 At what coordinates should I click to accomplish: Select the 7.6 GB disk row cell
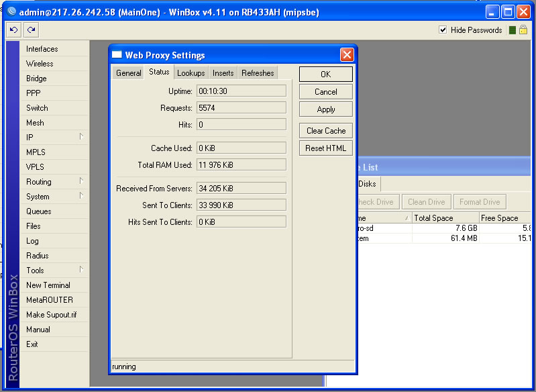pyautogui.click(x=445, y=228)
